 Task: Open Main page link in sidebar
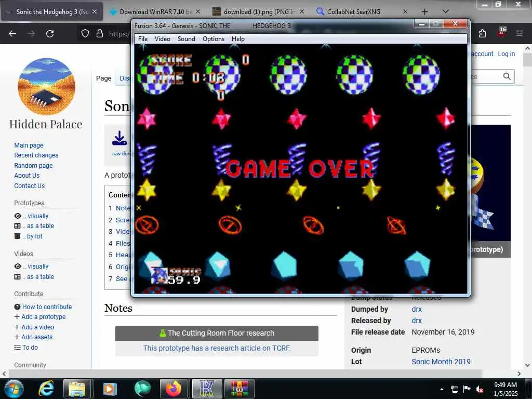[29, 145]
